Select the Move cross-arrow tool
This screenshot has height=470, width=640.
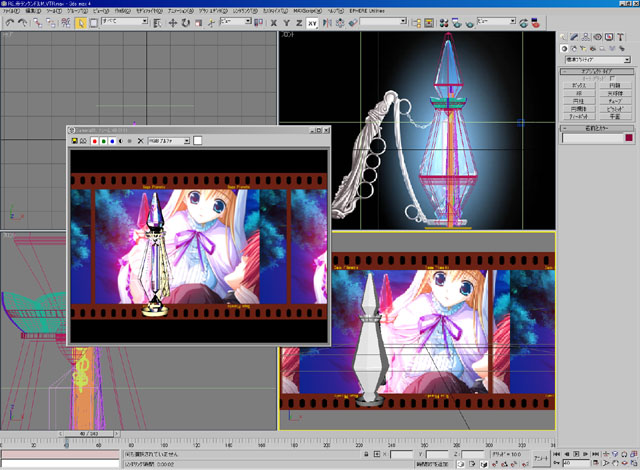click(173, 23)
